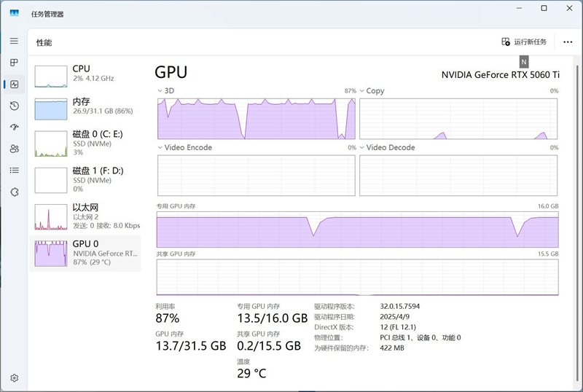Switch to the Users sidebar icon
Image resolution: width=583 pixels, height=392 pixels.
coord(14,149)
